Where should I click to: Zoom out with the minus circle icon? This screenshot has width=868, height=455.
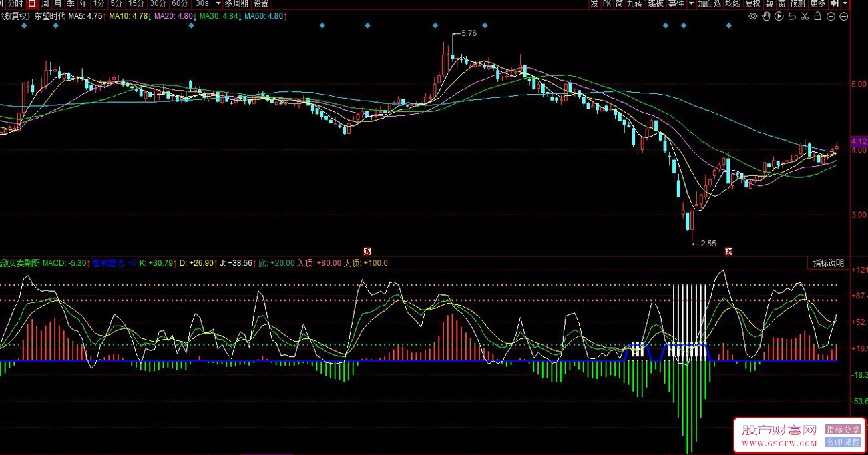tap(843, 16)
